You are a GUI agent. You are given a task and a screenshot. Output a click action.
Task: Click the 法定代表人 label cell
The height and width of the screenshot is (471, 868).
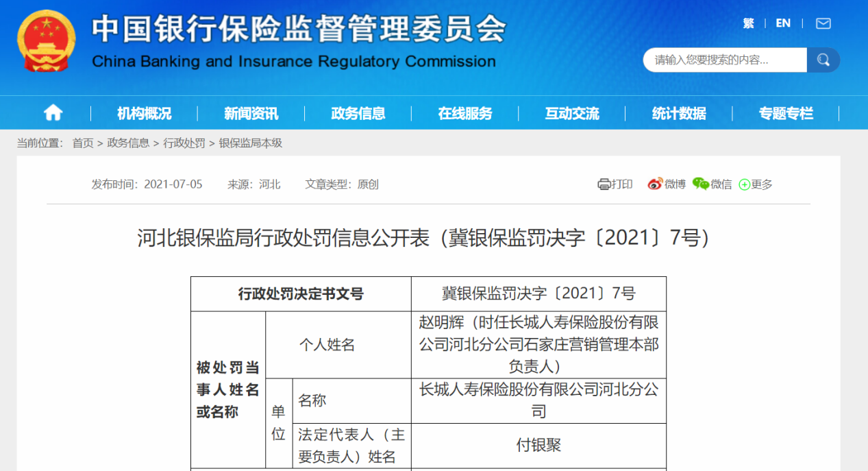coord(351,446)
